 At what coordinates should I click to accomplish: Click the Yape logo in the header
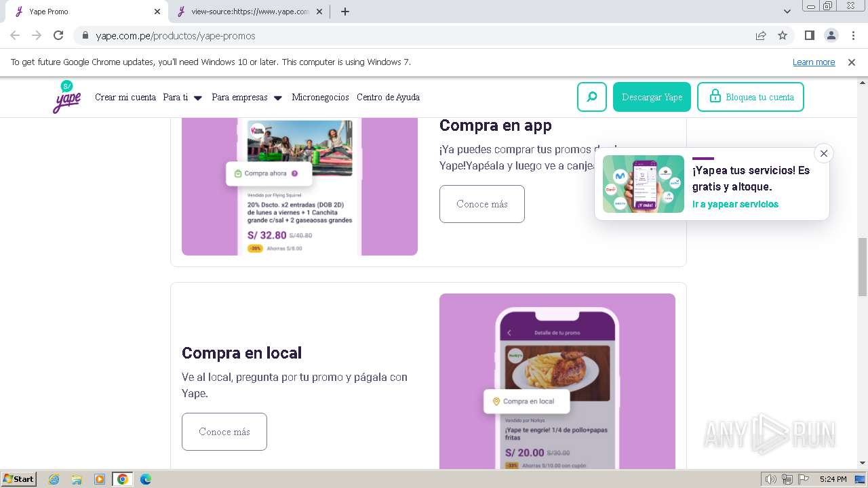point(66,97)
